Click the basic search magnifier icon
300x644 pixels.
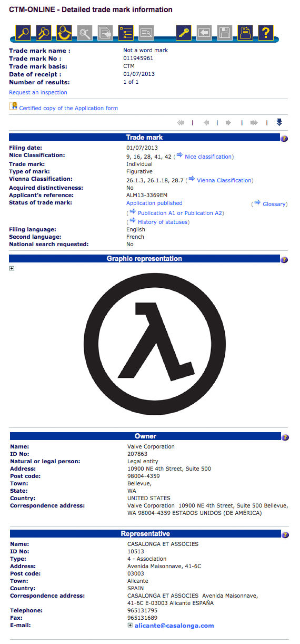coord(24,33)
